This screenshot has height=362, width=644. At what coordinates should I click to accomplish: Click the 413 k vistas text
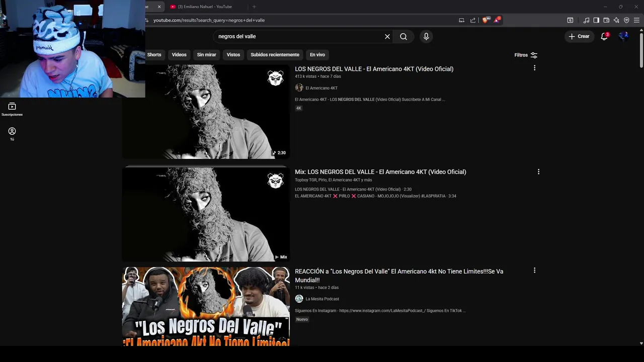click(x=305, y=76)
